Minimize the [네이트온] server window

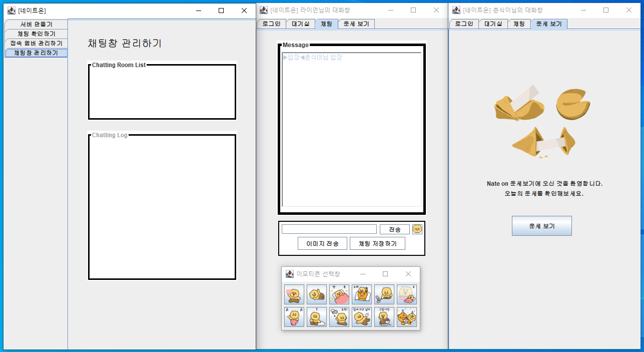click(199, 11)
